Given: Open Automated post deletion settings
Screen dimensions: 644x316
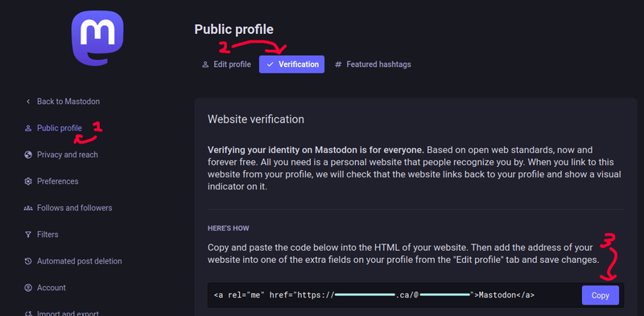Looking at the screenshot, I should (79, 261).
